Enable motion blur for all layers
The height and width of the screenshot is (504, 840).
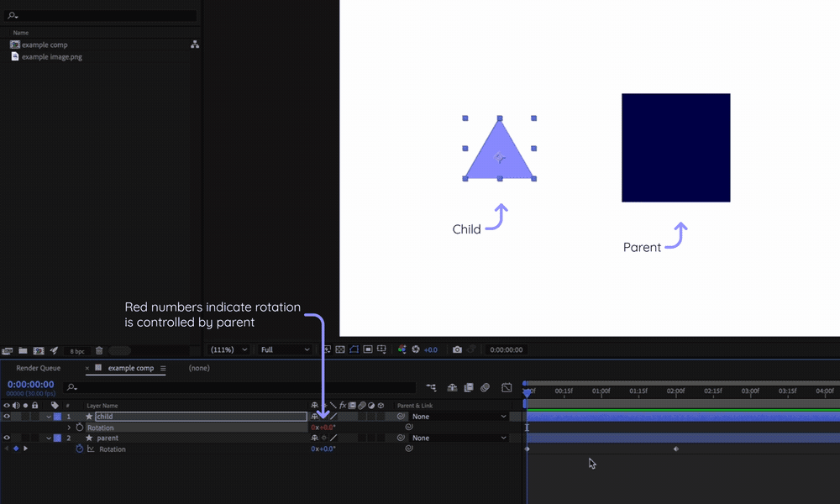pyautogui.click(x=486, y=387)
